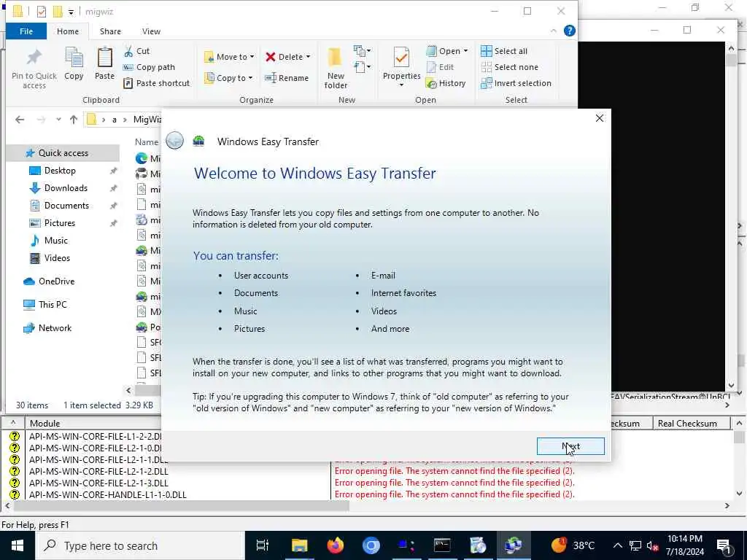This screenshot has height=560, width=747.
Task: Open Task View from taskbar
Action: coord(263,545)
